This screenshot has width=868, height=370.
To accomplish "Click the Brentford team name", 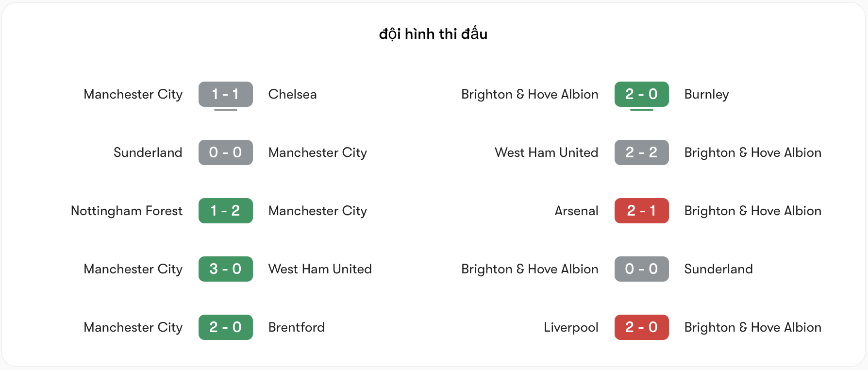I will pyautogui.click(x=297, y=327).
